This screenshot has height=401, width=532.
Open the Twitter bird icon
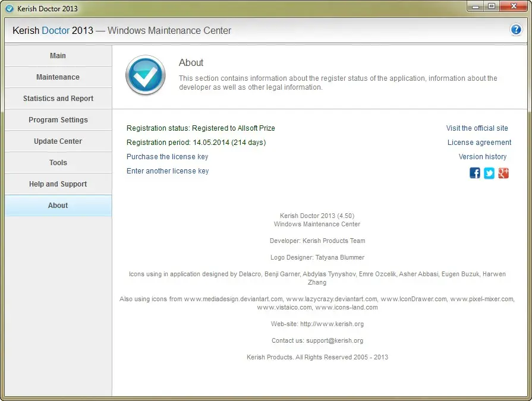pyautogui.click(x=489, y=173)
